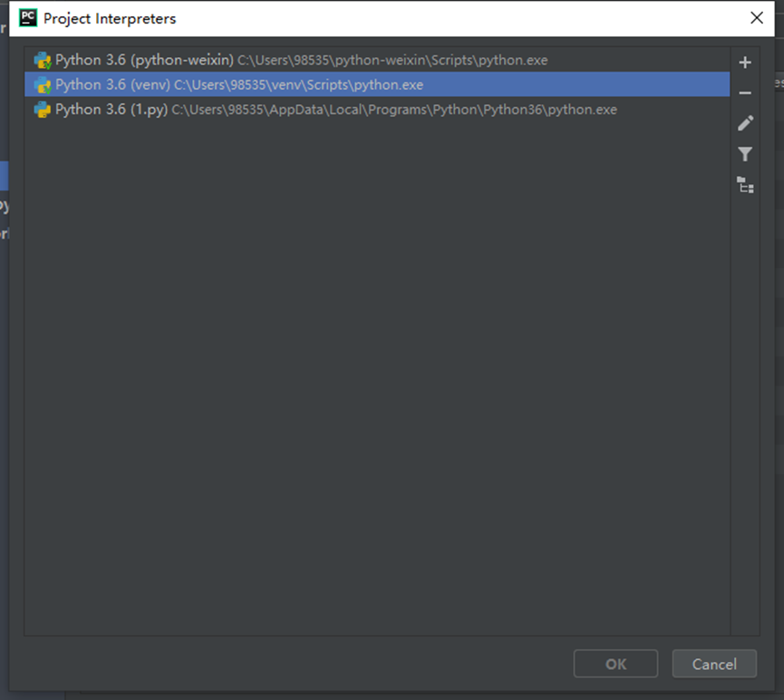This screenshot has height=700, width=784.
Task: Click the filter funnel icon
Action: [x=745, y=154]
